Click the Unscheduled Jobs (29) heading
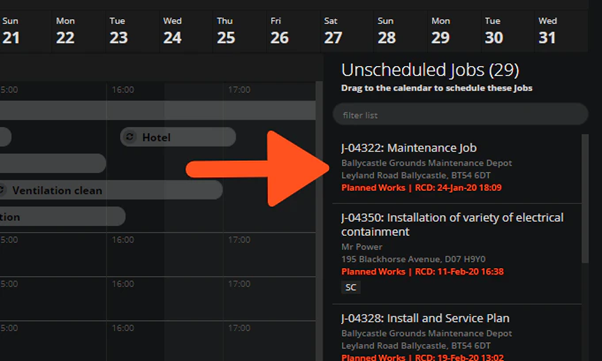The height and width of the screenshot is (361, 602). 430,70
